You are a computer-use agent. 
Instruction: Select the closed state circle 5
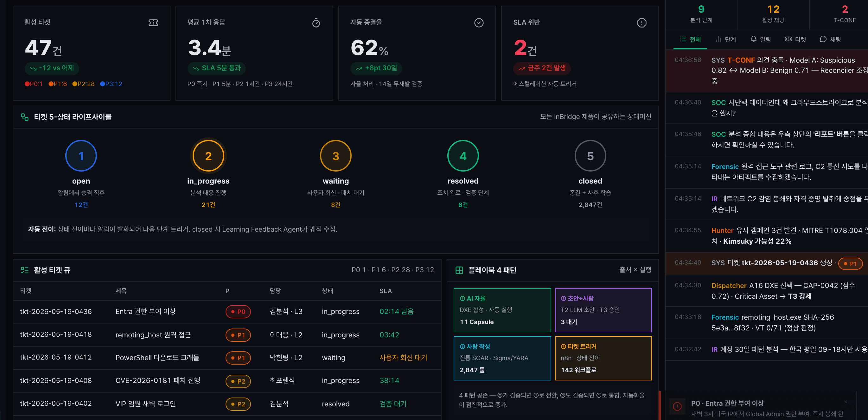tap(590, 156)
